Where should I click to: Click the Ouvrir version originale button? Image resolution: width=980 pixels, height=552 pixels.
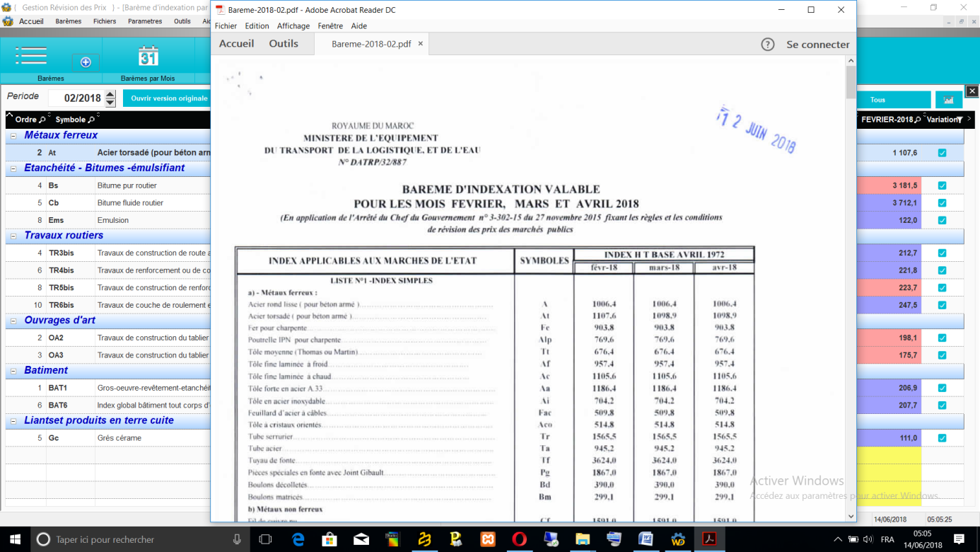169,98
